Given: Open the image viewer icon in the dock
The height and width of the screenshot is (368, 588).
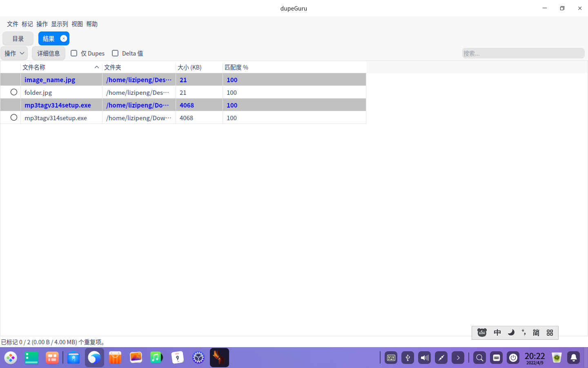Looking at the screenshot, I should (x=136, y=358).
